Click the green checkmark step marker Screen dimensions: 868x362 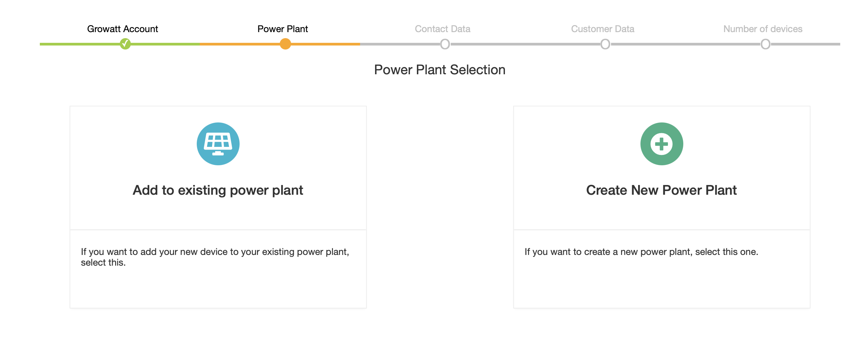pyautogui.click(x=125, y=44)
